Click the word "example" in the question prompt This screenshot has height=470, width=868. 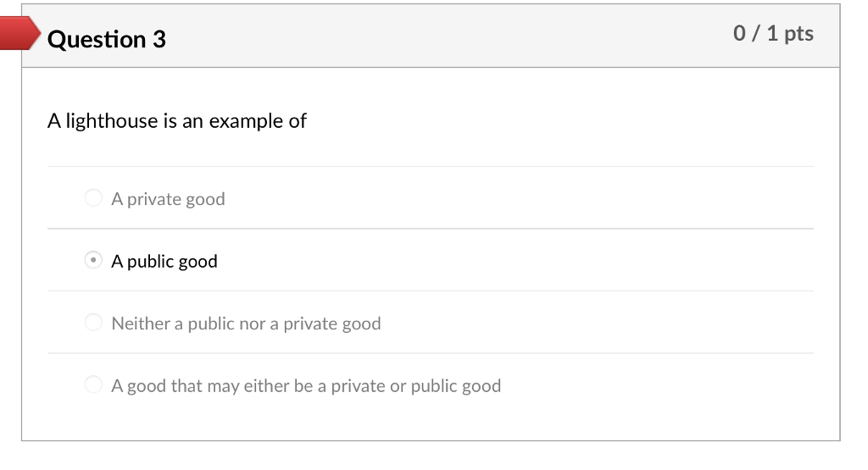pyautogui.click(x=247, y=121)
